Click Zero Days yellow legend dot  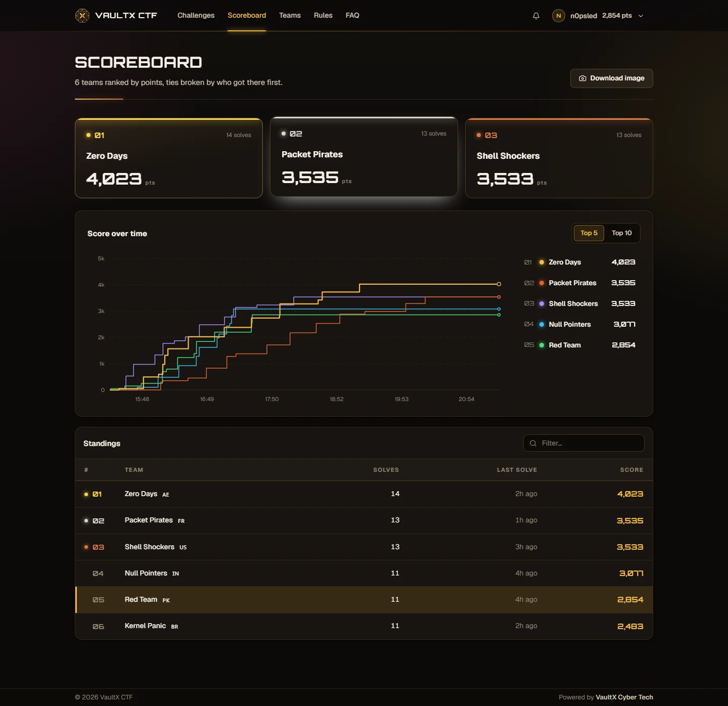tap(541, 262)
